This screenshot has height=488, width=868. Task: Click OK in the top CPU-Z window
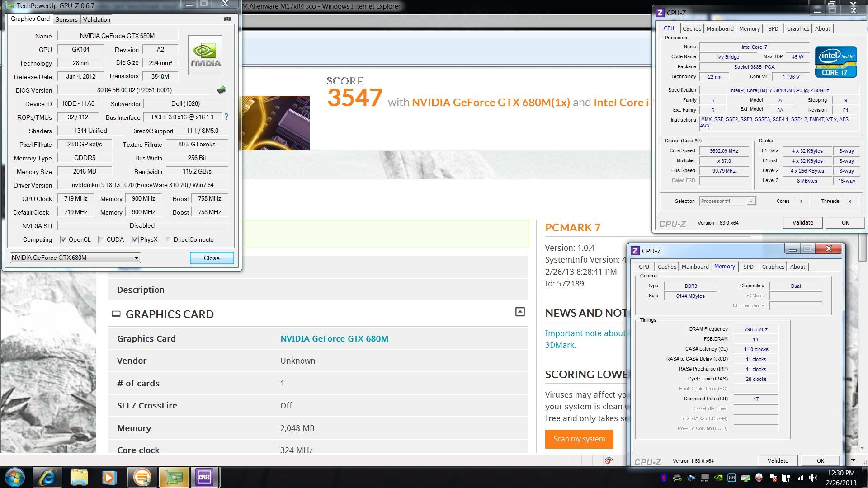pos(845,222)
